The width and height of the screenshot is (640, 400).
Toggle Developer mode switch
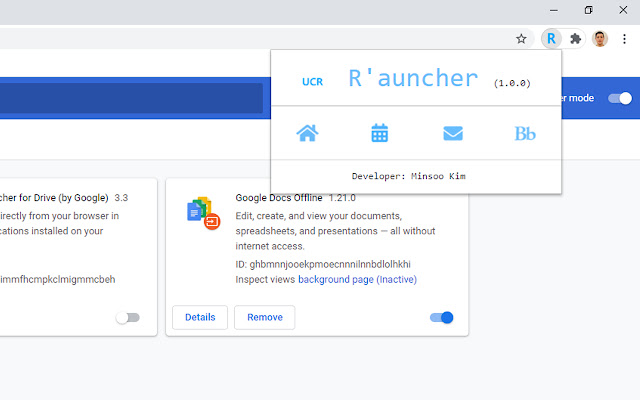pos(620,98)
